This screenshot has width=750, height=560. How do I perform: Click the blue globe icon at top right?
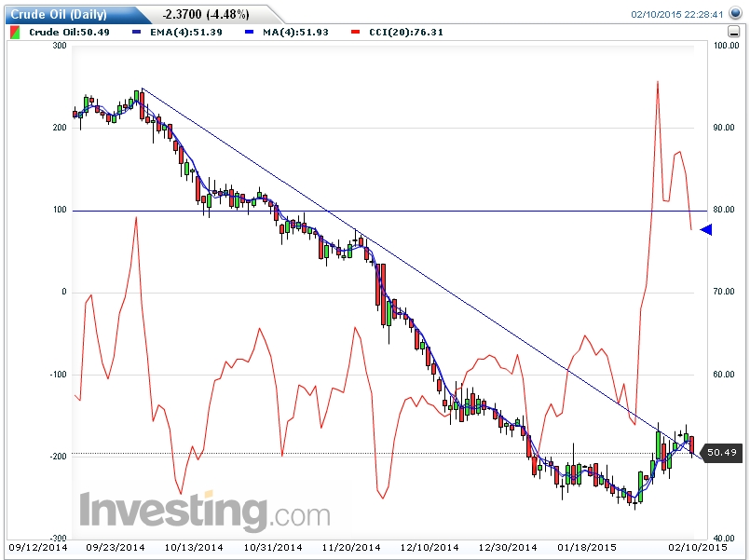tap(735, 13)
